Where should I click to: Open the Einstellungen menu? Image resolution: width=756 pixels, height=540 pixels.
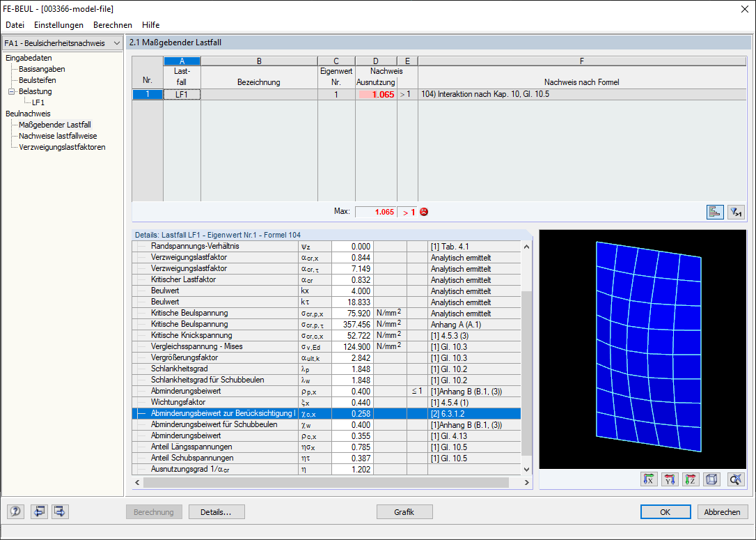(x=58, y=24)
